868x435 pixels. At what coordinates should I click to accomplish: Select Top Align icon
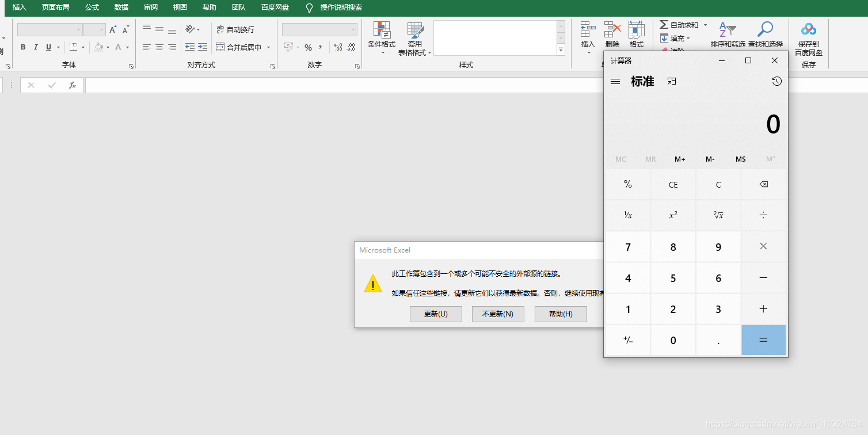[147, 29]
